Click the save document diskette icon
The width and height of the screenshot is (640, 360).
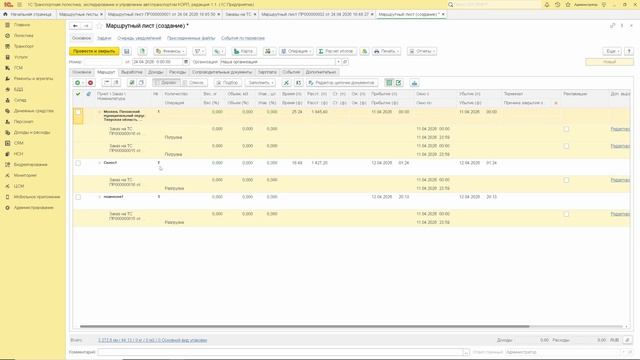point(127,51)
